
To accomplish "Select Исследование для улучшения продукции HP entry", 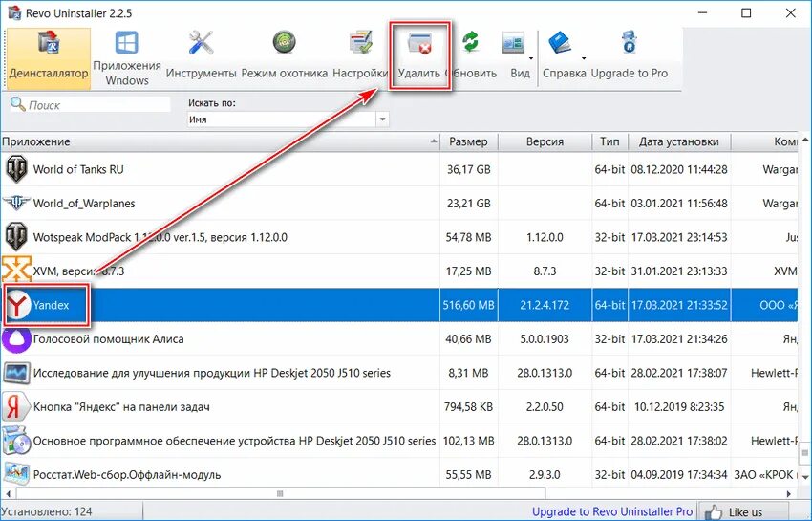I will [x=212, y=373].
